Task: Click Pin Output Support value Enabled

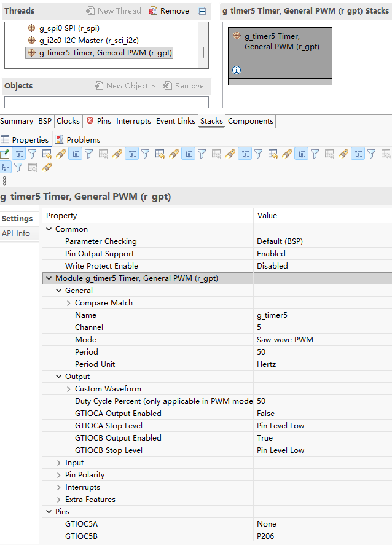Action: [x=271, y=254]
